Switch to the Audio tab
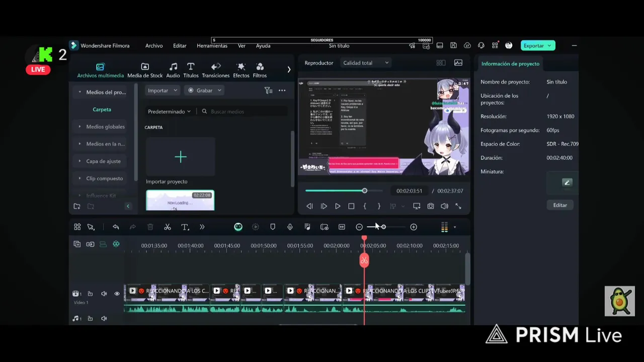 [173, 70]
